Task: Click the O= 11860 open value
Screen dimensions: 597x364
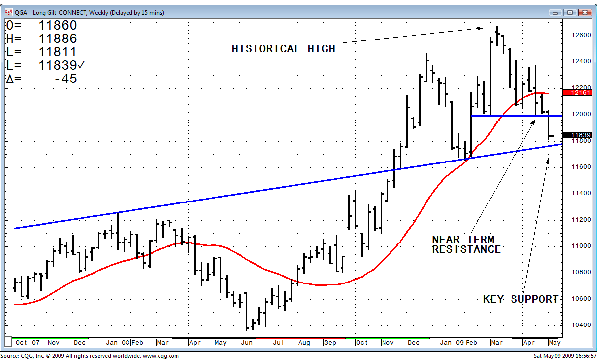Action: tap(57, 26)
